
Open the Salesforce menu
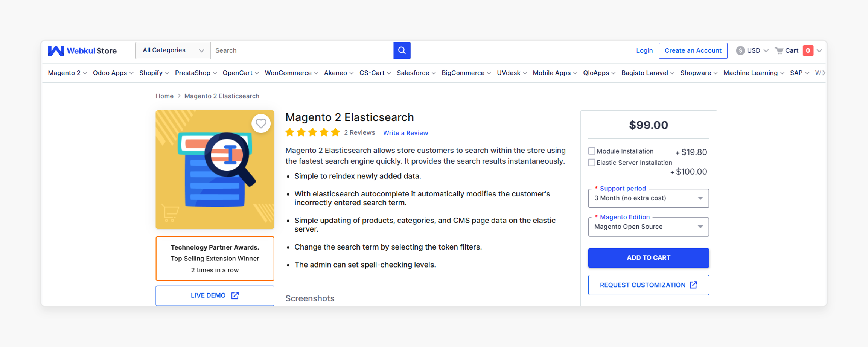click(416, 73)
